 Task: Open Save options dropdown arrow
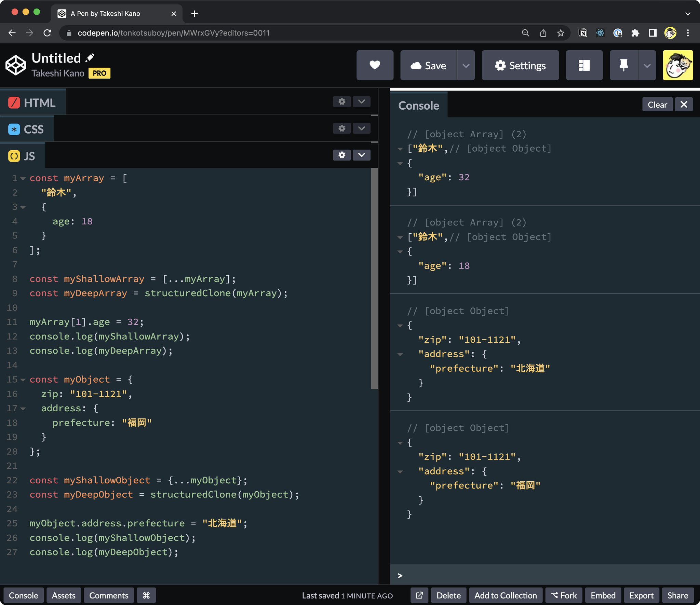[x=466, y=65]
